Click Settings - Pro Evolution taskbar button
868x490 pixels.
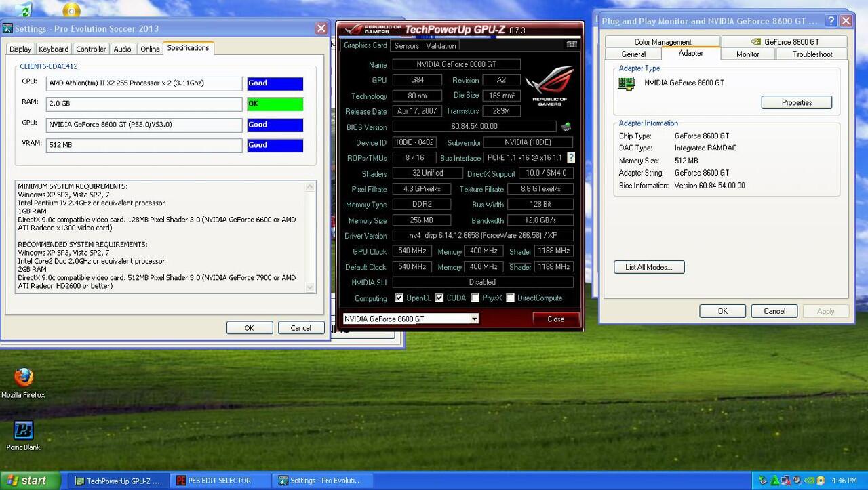click(x=323, y=481)
